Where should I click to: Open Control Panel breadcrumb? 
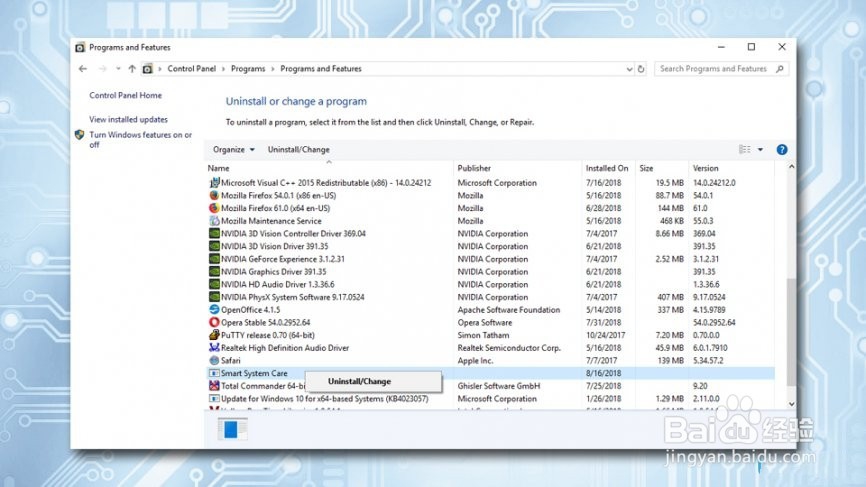[192, 69]
